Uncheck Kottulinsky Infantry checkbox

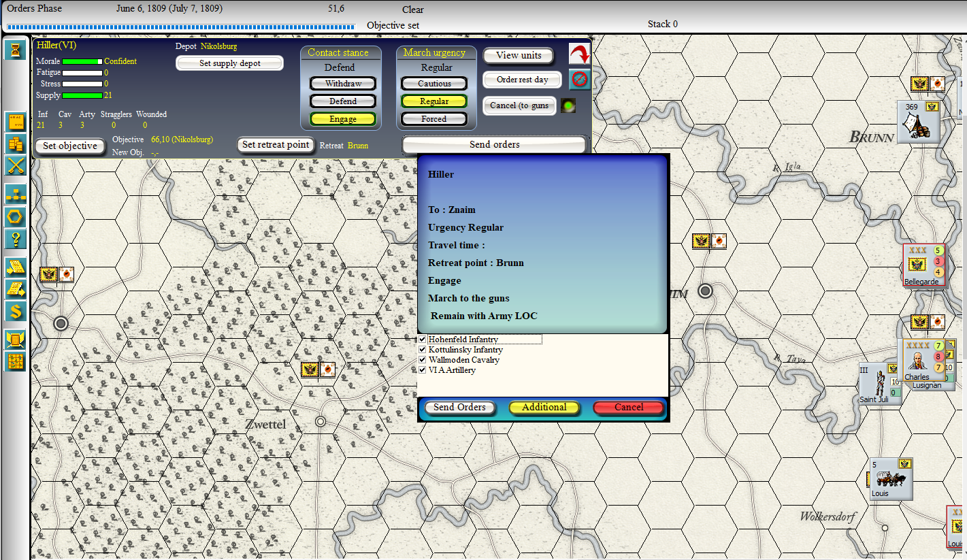point(423,350)
